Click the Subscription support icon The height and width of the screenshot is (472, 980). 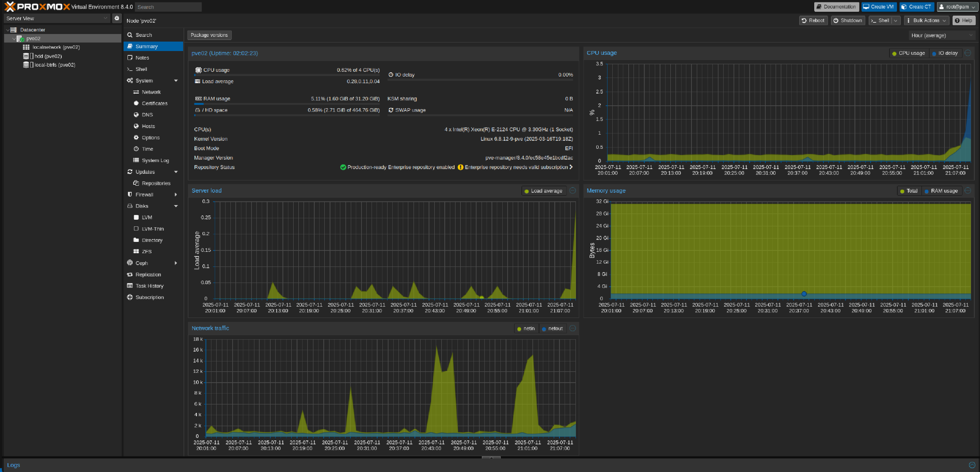coord(130,297)
